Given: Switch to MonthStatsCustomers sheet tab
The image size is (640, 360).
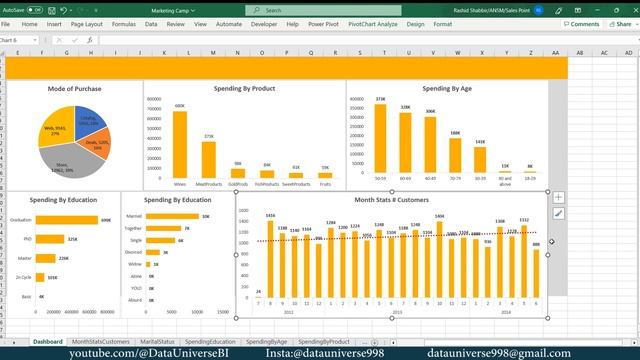Looking at the screenshot, I should click(100, 342).
